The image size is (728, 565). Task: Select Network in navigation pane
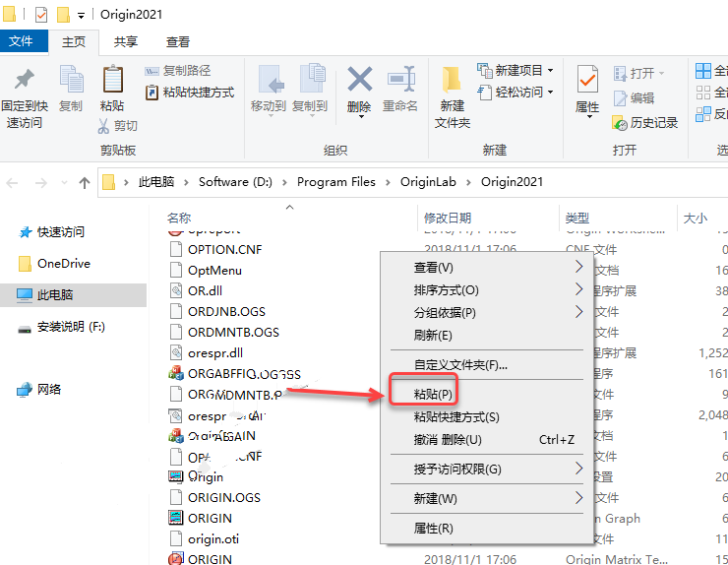[x=39, y=390]
